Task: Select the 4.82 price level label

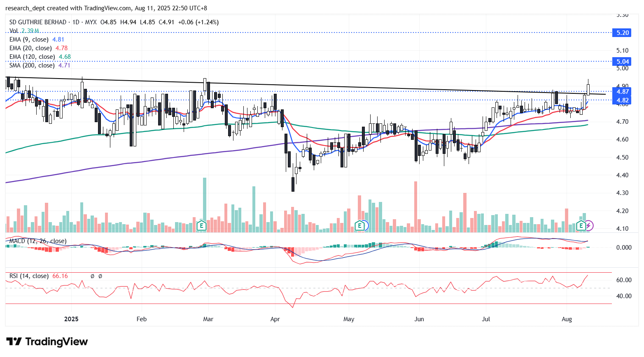Action: point(622,100)
